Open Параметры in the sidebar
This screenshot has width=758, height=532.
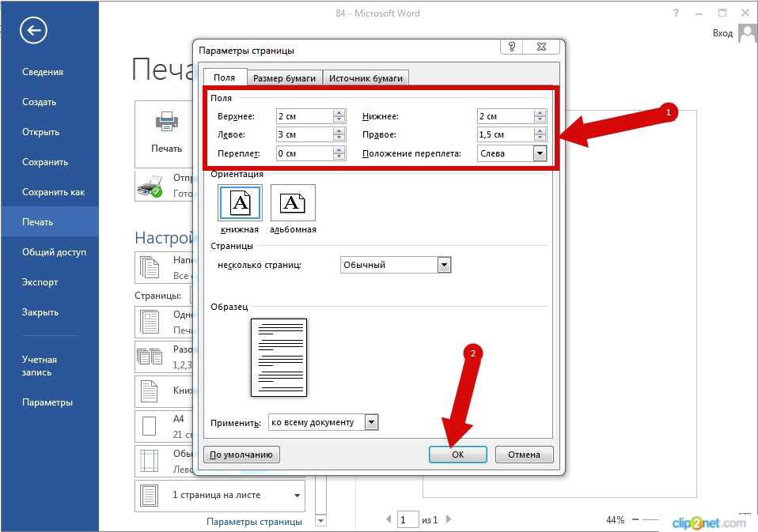click(47, 402)
